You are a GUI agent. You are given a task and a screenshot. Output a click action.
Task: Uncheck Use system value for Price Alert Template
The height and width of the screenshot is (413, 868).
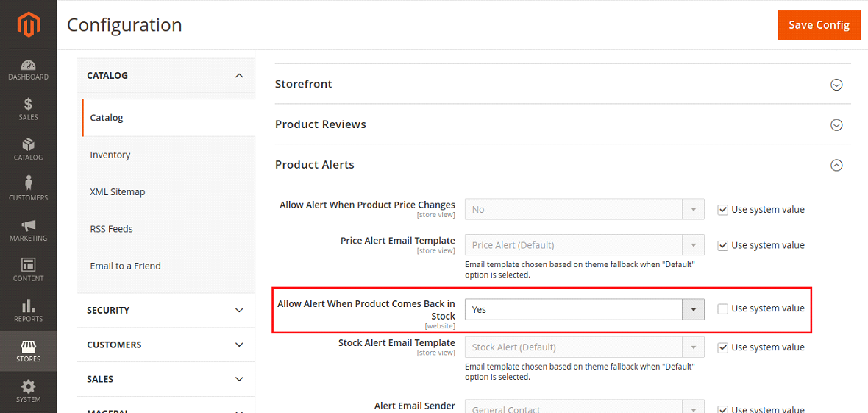[x=722, y=245]
